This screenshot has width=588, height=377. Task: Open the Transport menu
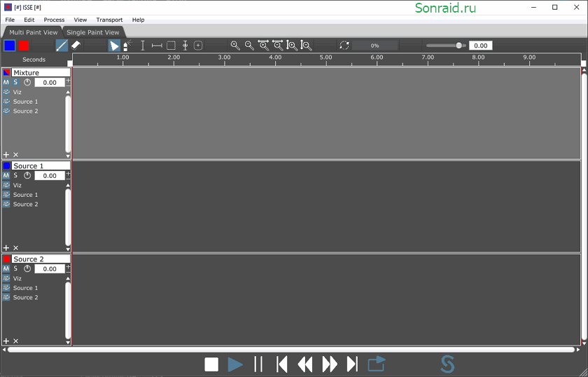pos(109,20)
